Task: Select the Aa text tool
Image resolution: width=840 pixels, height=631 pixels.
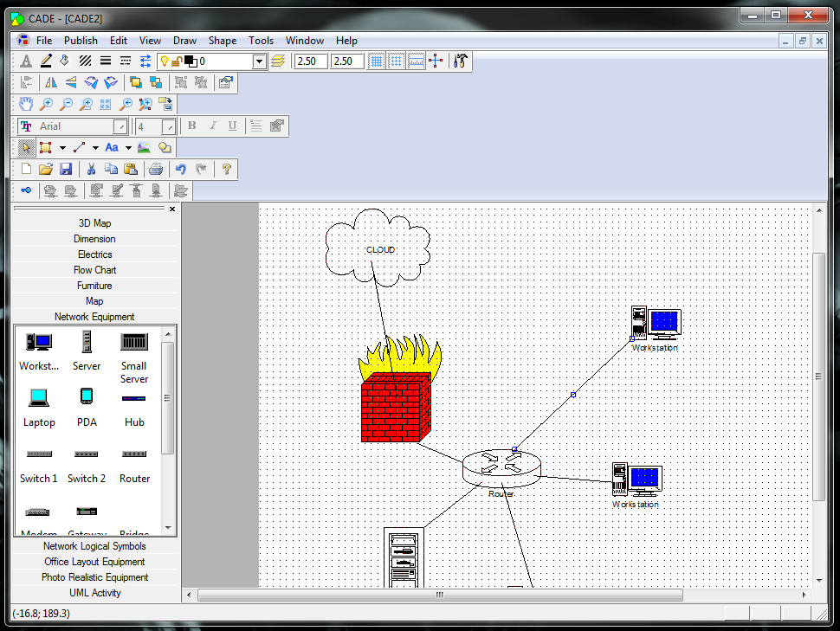Action: point(112,147)
